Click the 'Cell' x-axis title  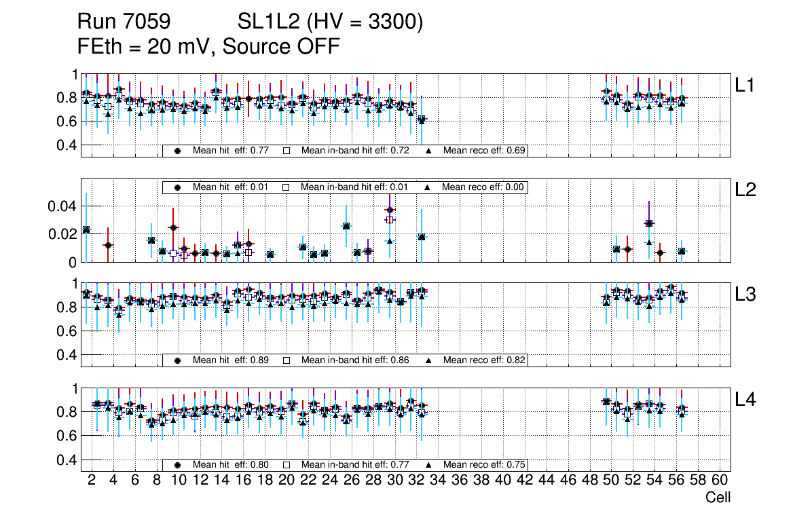[718, 498]
